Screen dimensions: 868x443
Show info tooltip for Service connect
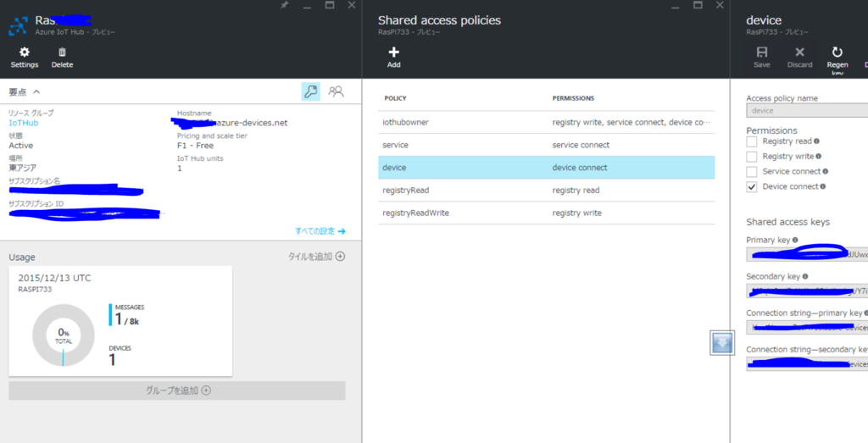[x=826, y=171]
